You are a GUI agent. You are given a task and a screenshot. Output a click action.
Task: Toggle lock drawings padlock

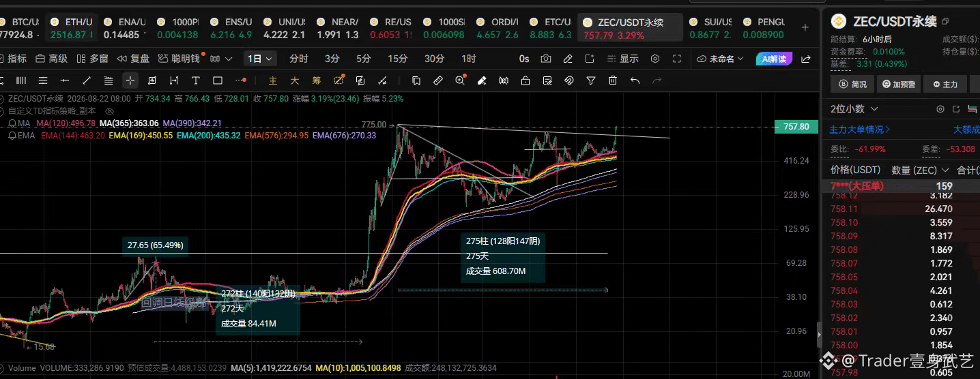525,80
